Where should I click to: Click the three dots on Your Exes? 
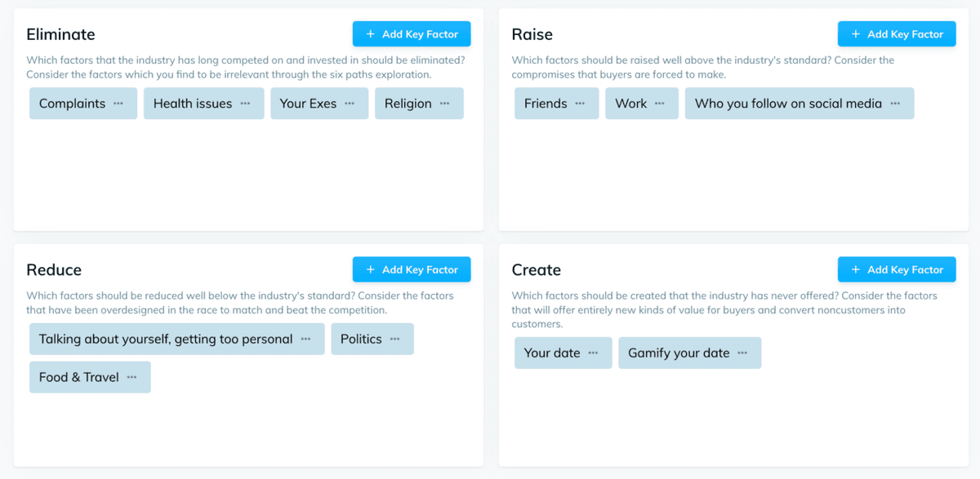pyautogui.click(x=350, y=104)
